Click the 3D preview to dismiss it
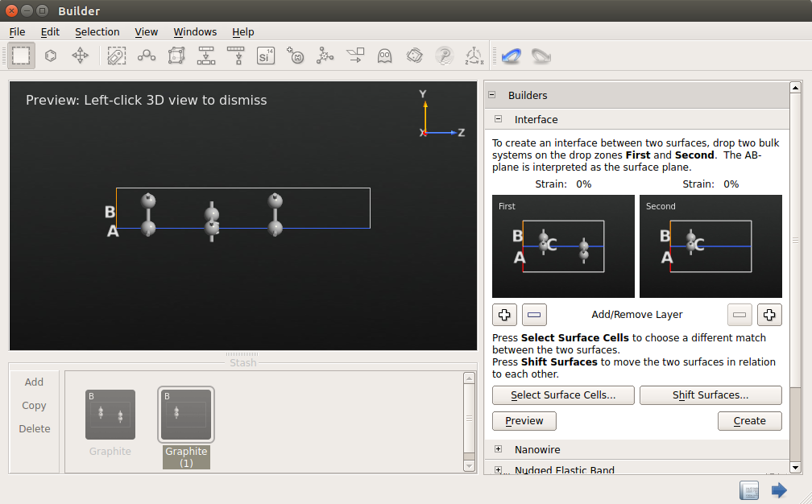 pos(243,216)
